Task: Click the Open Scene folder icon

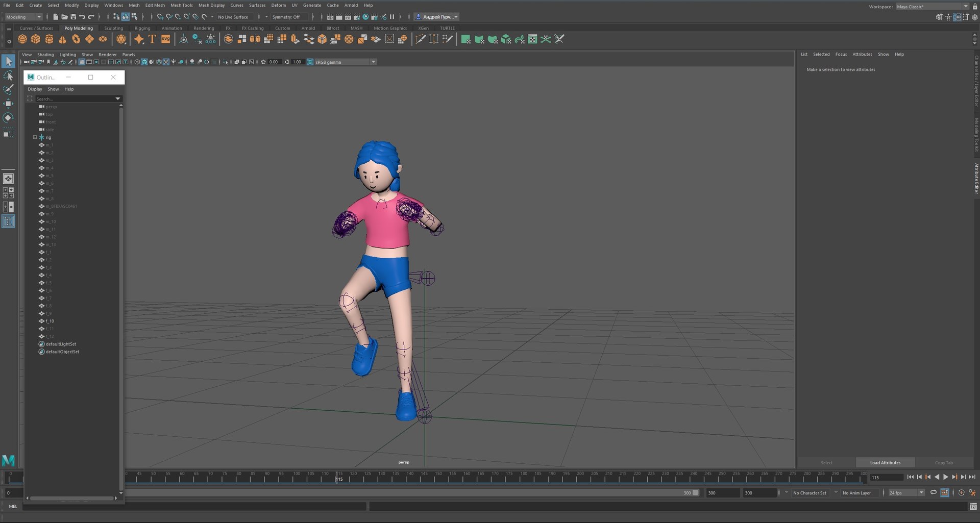Action: [64, 17]
